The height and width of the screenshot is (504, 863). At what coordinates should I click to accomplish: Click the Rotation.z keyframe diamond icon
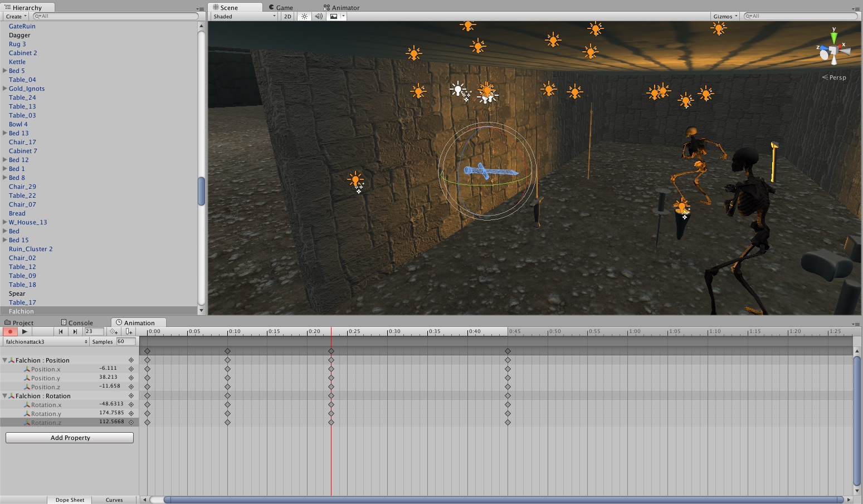(131, 423)
